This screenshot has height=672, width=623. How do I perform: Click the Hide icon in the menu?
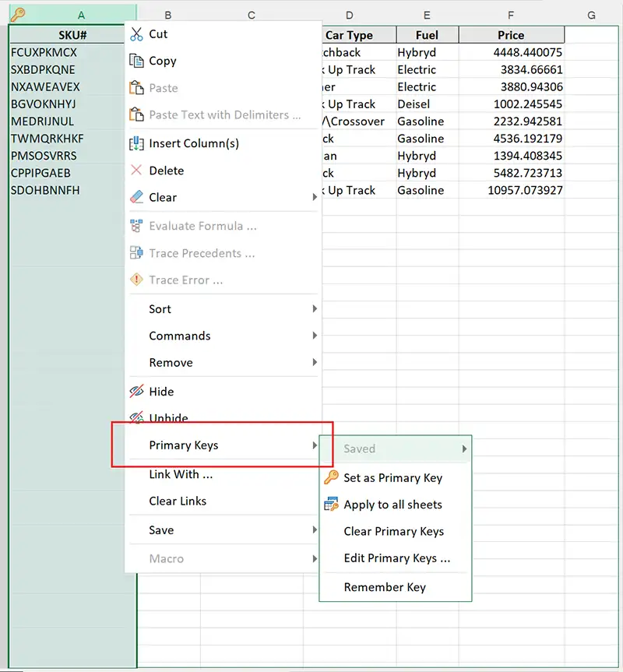pyautogui.click(x=135, y=391)
